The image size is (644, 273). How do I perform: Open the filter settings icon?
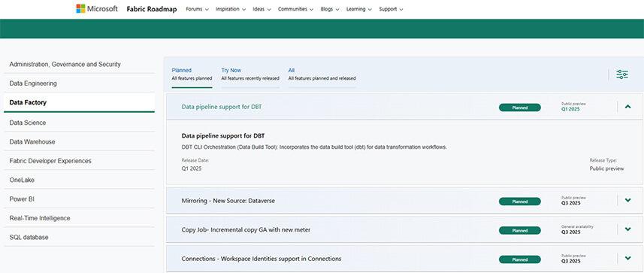(621, 74)
